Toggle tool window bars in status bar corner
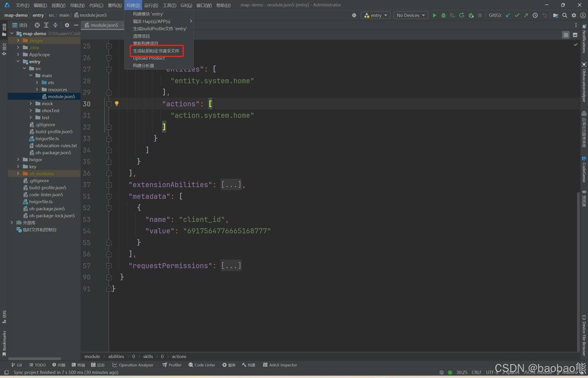 6,372
